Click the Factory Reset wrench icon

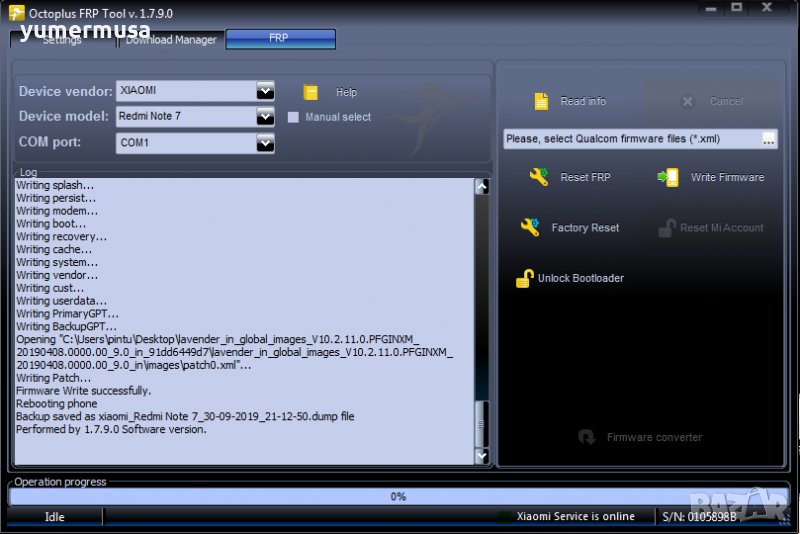point(530,227)
